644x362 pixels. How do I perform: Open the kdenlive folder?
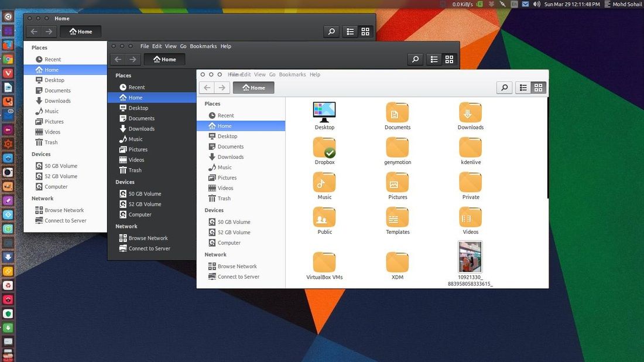471,149
